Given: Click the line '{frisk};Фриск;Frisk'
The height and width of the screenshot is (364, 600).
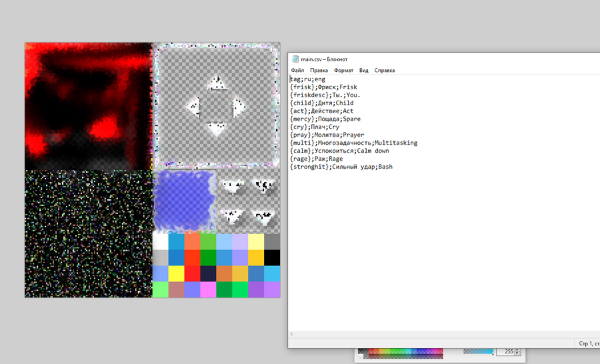Looking at the screenshot, I should coord(323,87).
